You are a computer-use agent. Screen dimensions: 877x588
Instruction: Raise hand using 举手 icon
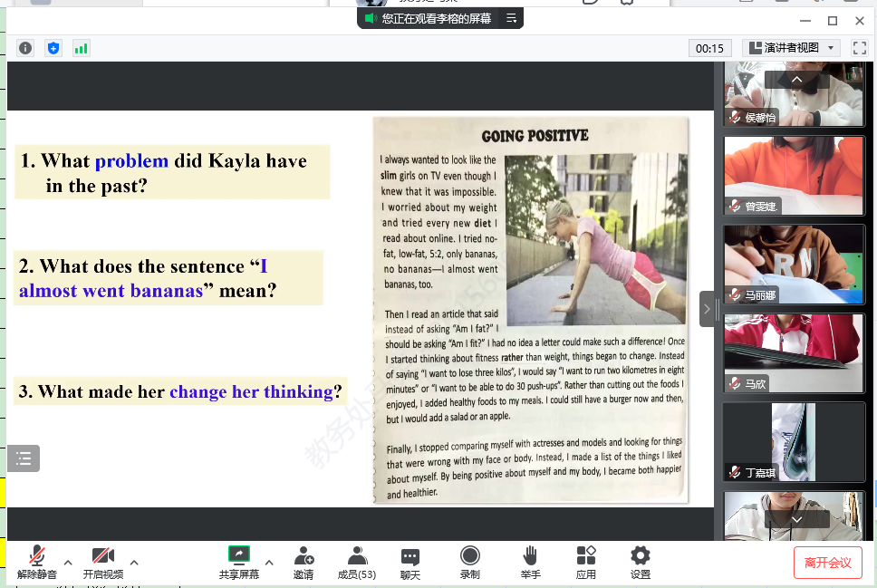pyautogui.click(x=530, y=562)
